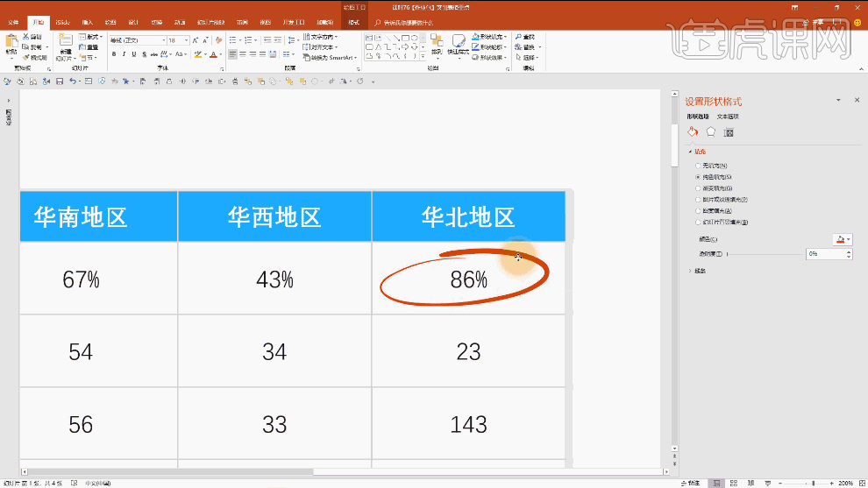
Task: Click the font color A swatch
Action: click(213, 54)
